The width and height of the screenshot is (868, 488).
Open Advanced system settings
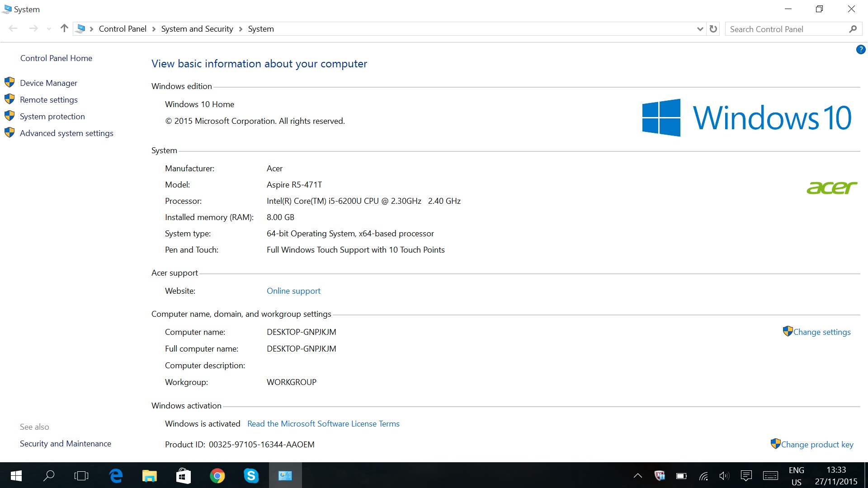click(66, 133)
